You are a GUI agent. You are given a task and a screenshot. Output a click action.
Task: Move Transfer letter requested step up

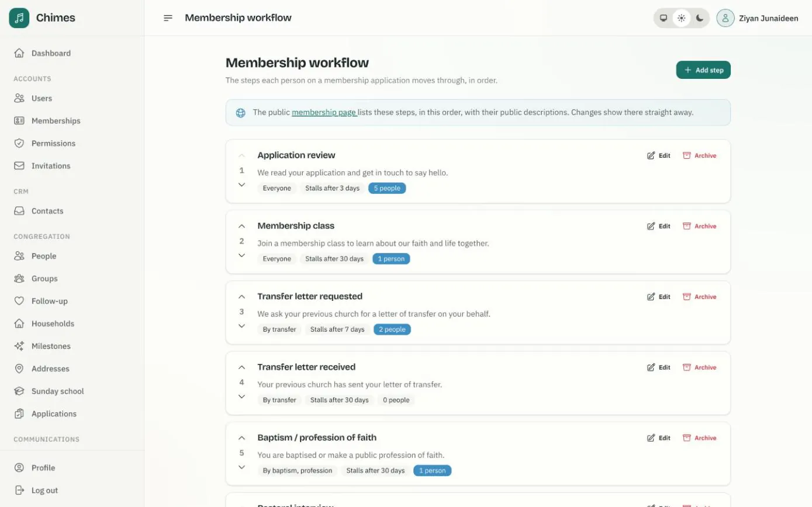pos(241,297)
